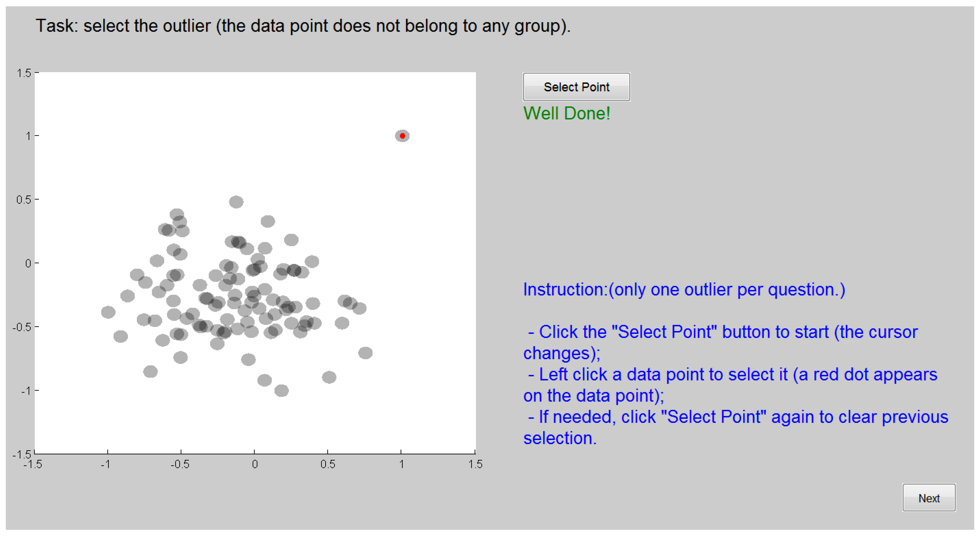This screenshot has height=537, width=980.
Task: Pick the topmost gray point in the cluster
Action: (236, 202)
